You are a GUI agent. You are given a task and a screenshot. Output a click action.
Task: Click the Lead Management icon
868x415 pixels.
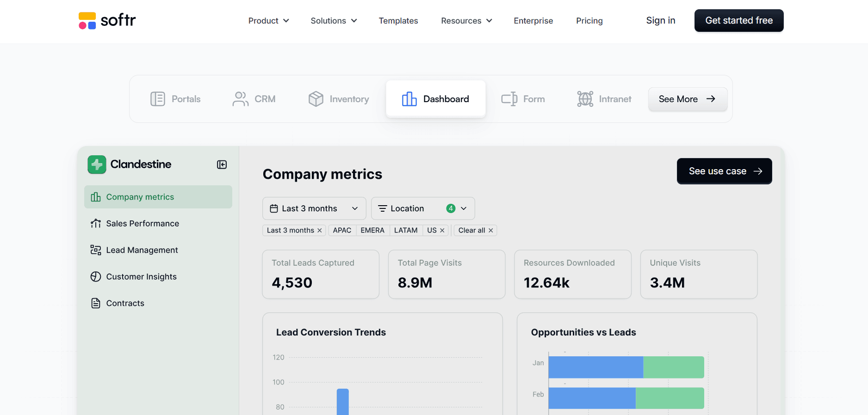[96, 250]
